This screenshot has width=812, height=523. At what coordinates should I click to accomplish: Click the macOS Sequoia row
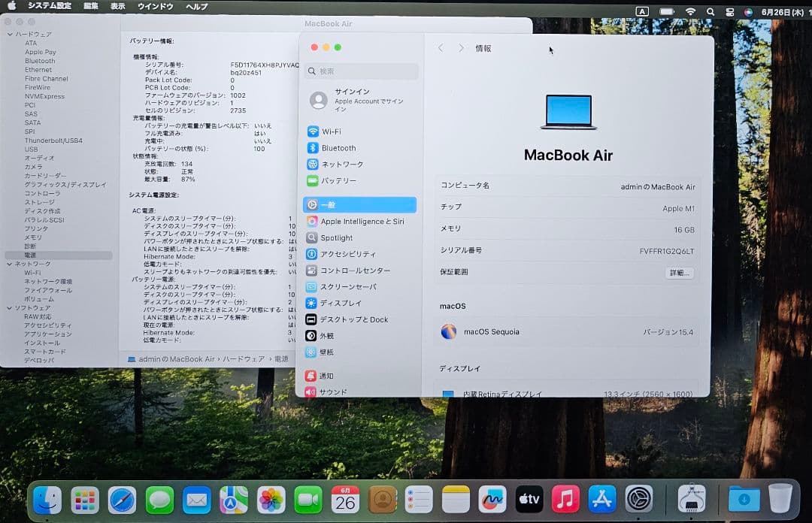[x=567, y=332]
